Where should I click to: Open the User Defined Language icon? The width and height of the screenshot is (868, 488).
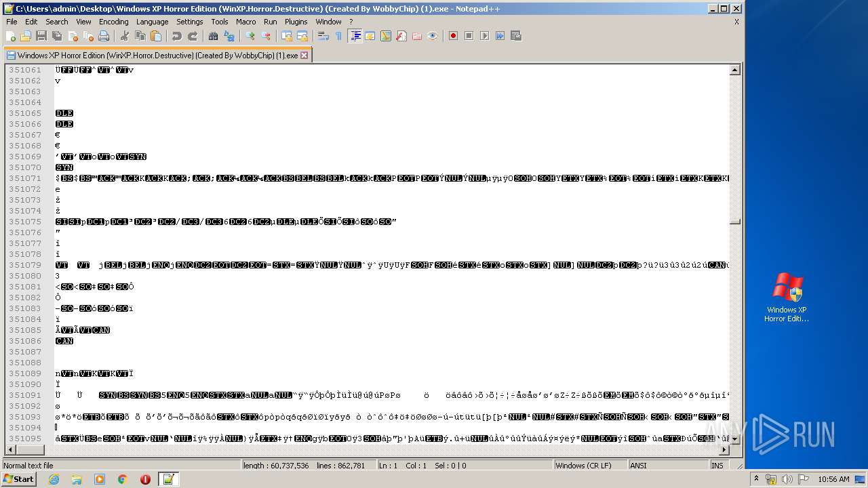click(370, 36)
